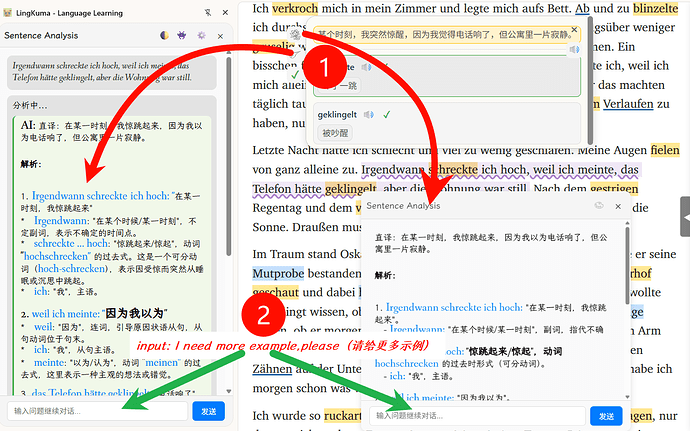The width and height of the screenshot is (690, 431).
Task: Close the left Sentence Analysis panel
Action: tap(221, 35)
